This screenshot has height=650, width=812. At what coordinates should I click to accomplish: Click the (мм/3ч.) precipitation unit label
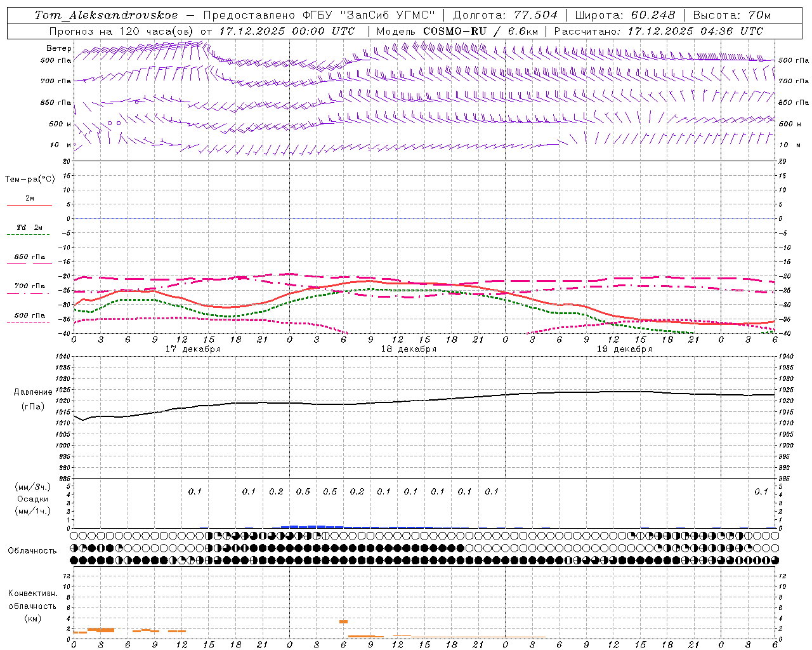(x=33, y=487)
